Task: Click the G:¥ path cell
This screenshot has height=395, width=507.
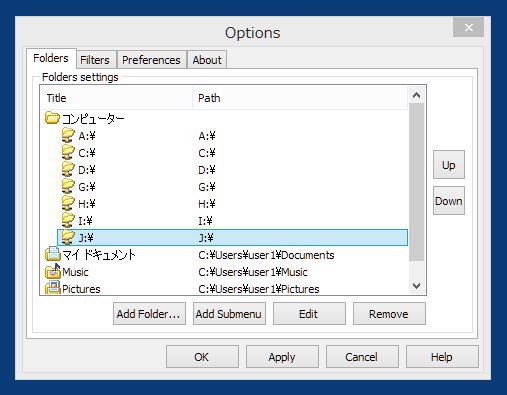Action: tap(207, 187)
